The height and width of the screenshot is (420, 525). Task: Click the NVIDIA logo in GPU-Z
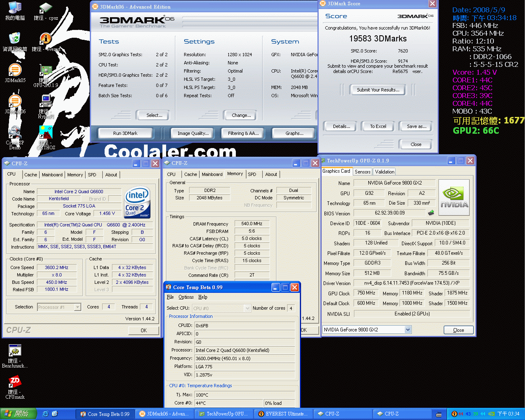[454, 198]
